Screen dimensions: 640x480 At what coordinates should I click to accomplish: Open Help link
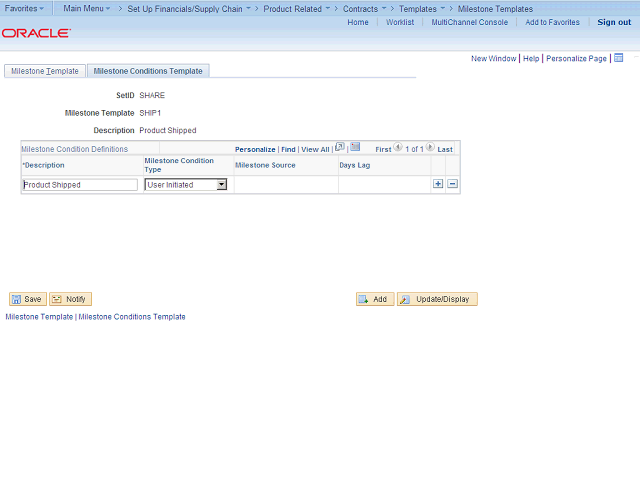(531, 58)
